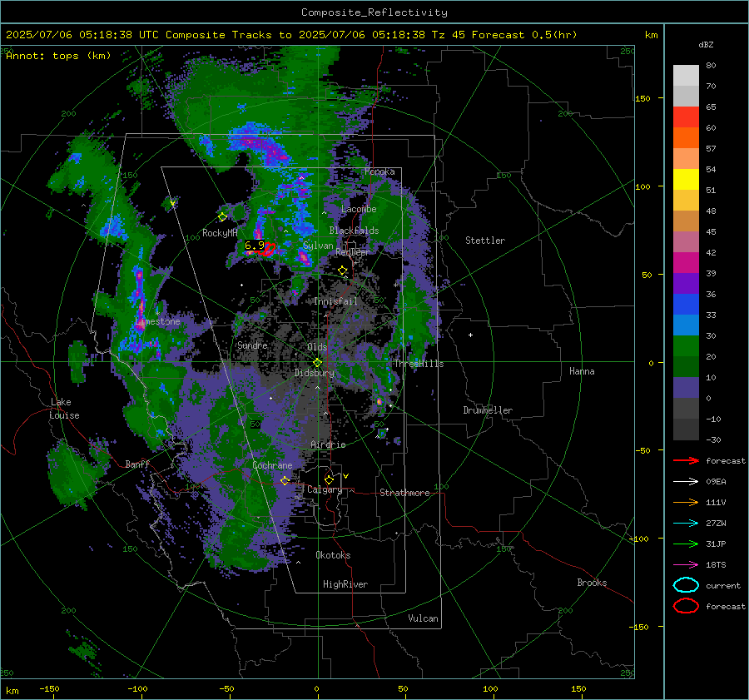This screenshot has width=749, height=700.
Task: Click the Sylvan town label
Action: (x=318, y=246)
